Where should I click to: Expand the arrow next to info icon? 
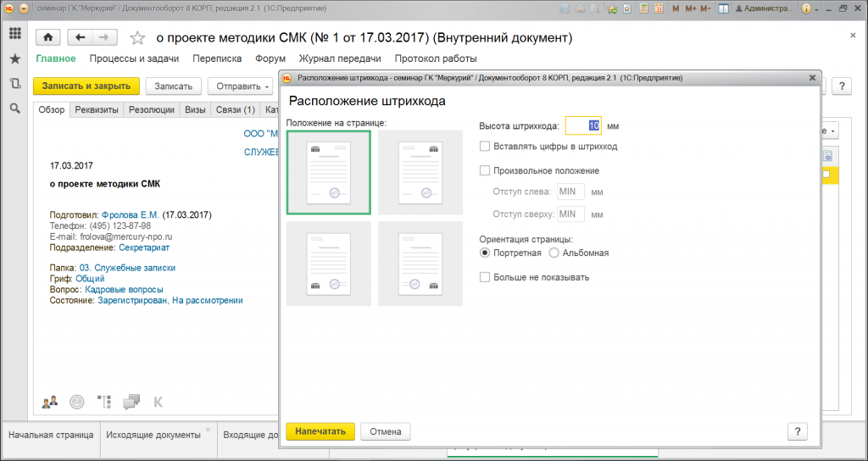click(x=816, y=9)
